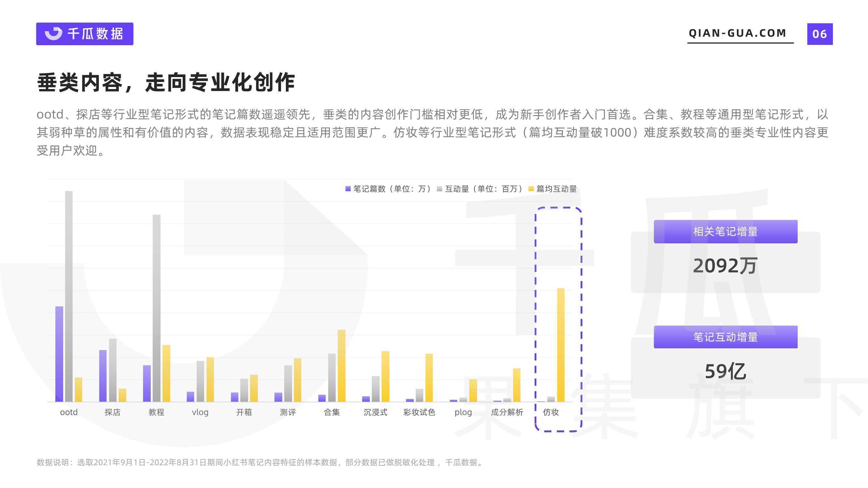This screenshot has width=868, height=488.
Task: Click the 开箱 axis label
Action: tap(244, 412)
